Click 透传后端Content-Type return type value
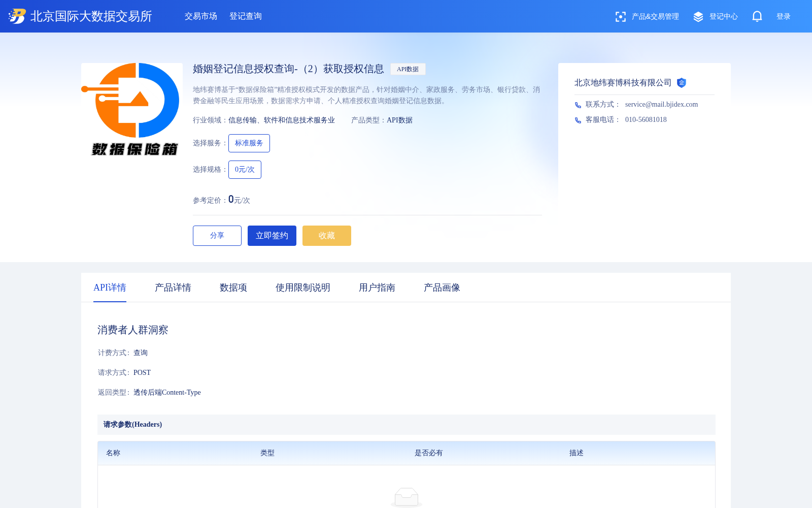812x508 pixels. coord(167,393)
